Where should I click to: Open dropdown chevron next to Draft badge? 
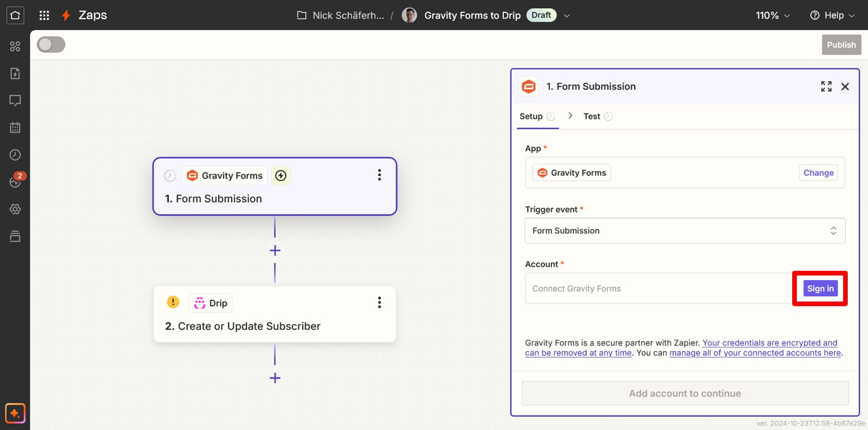[567, 16]
